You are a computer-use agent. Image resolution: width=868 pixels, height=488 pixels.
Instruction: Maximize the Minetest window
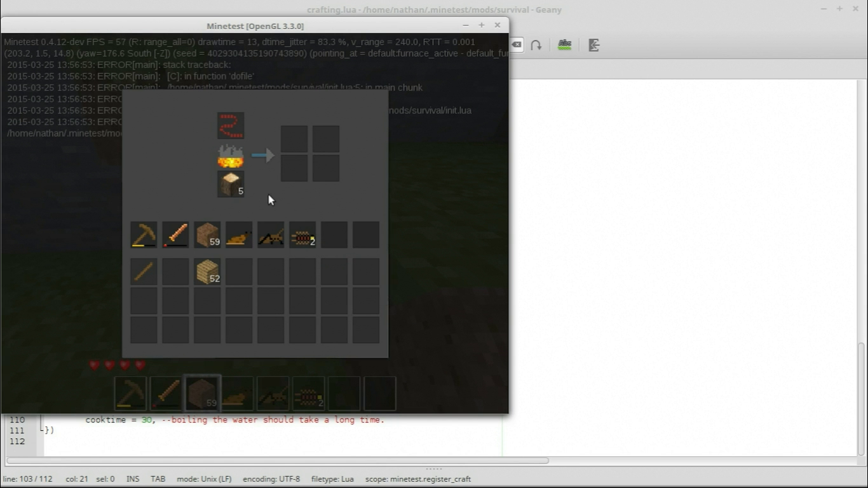[481, 25]
